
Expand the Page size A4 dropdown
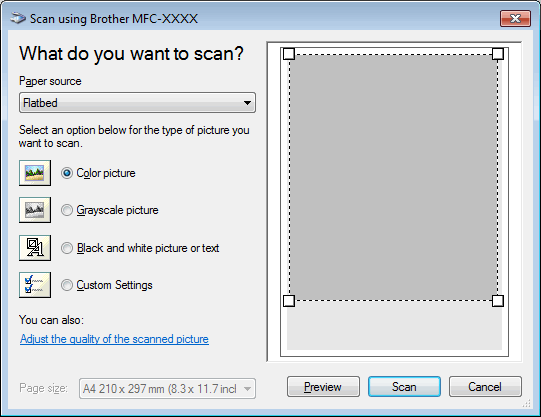pyautogui.click(x=167, y=389)
